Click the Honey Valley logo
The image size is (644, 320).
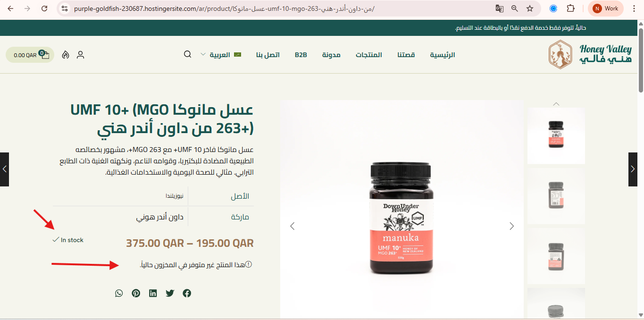click(590, 54)
